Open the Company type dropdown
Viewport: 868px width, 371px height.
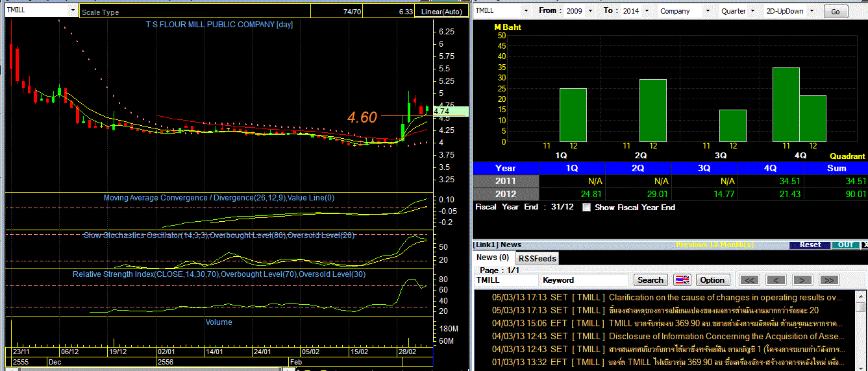[707, 11]
